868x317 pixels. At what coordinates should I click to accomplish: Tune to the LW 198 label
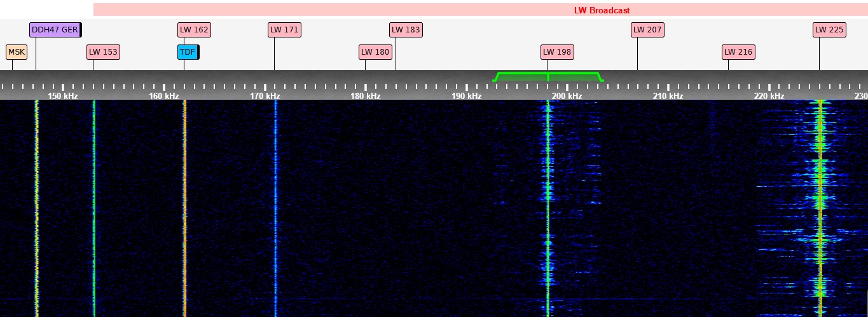point(557,52)
